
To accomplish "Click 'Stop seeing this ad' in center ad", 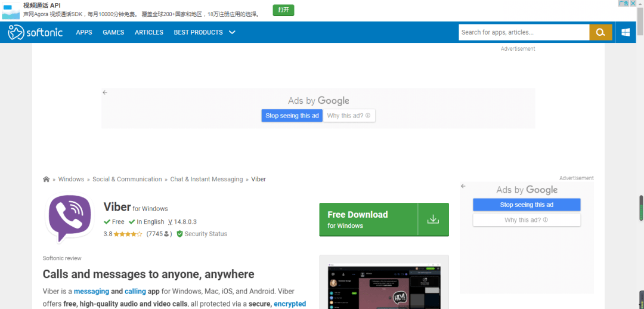I will tap(292, 116).
